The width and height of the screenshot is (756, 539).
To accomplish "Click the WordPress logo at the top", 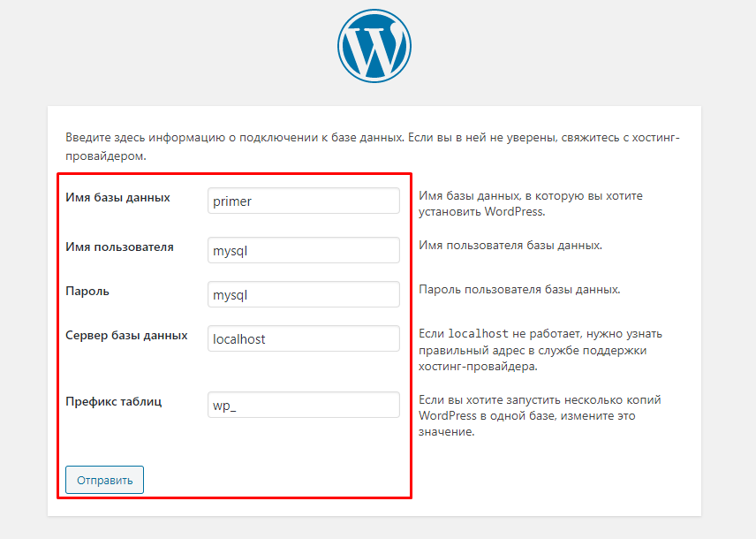I will click(374, 45).
